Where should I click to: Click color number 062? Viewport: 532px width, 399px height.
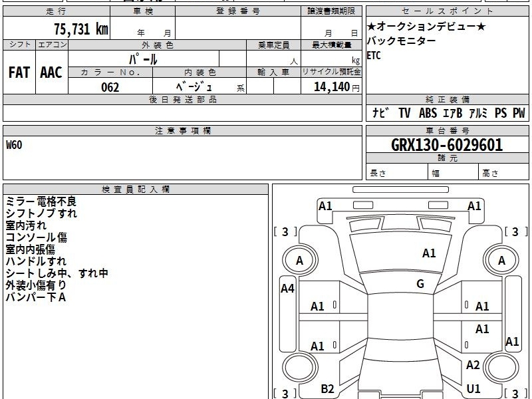pos(110,87)
